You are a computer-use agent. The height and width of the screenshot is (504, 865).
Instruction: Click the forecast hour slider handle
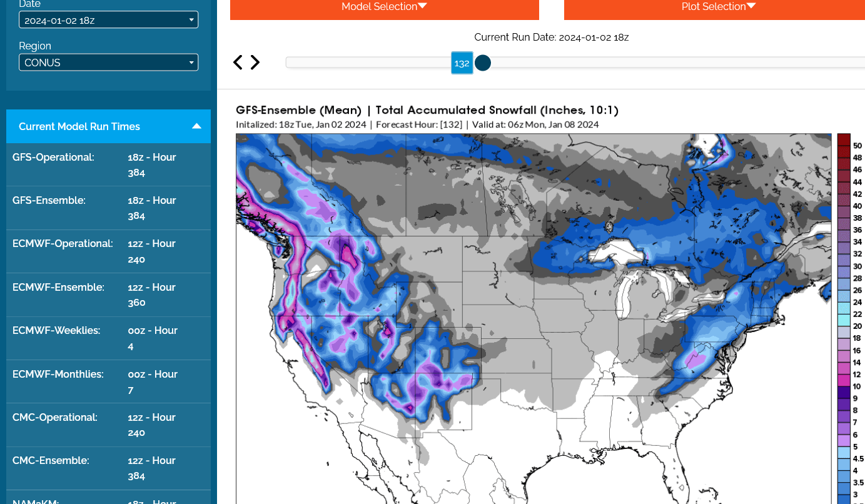(x=482, y=63)
